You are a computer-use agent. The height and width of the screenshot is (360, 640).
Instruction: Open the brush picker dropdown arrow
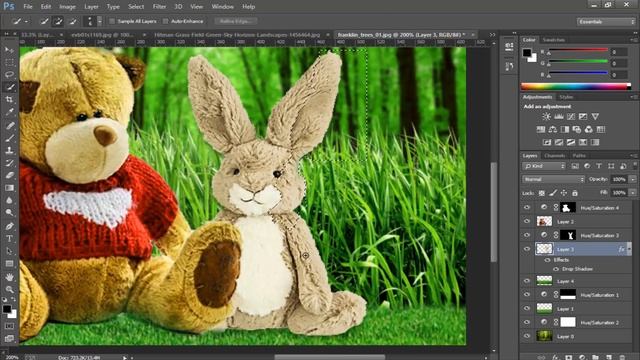click(x=99, y=21)
